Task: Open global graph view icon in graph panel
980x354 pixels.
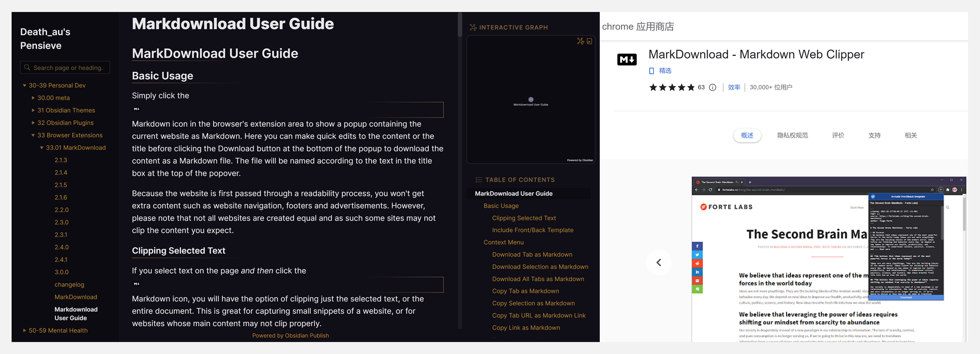Action: coord(581,41)
